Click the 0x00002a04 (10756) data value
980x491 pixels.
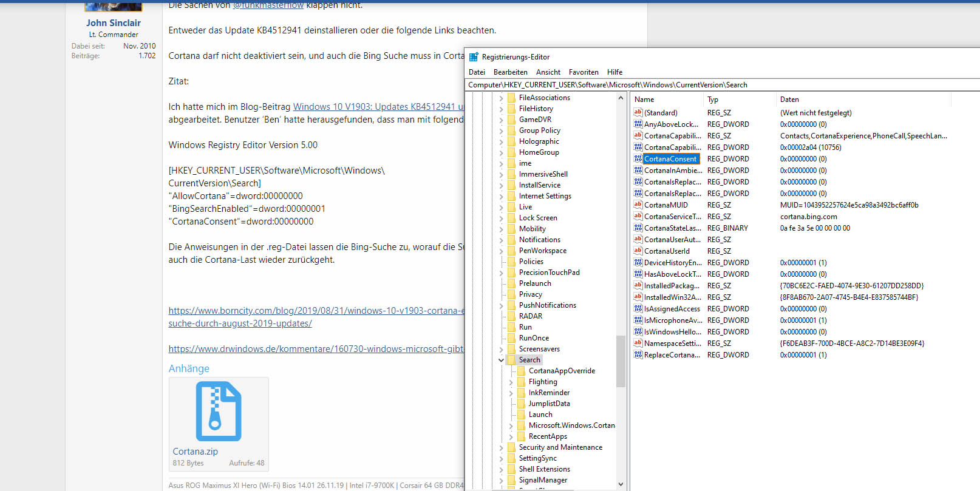pos(811,147)
